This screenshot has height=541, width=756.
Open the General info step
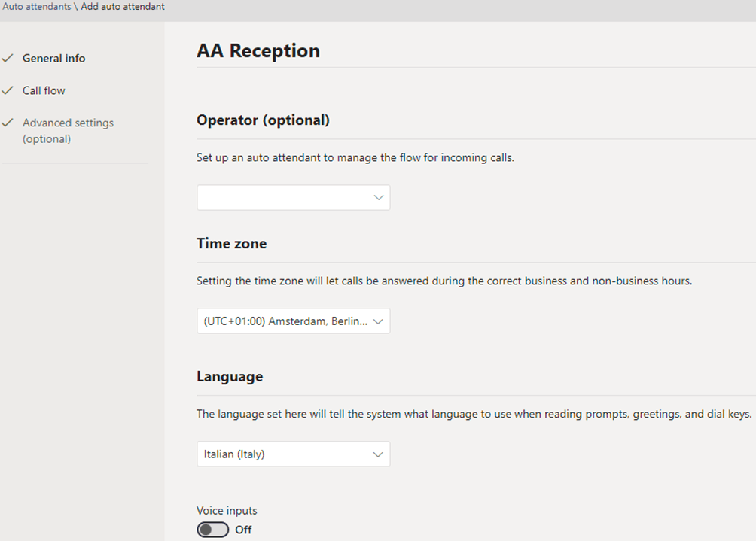click(x=53, y=58)
